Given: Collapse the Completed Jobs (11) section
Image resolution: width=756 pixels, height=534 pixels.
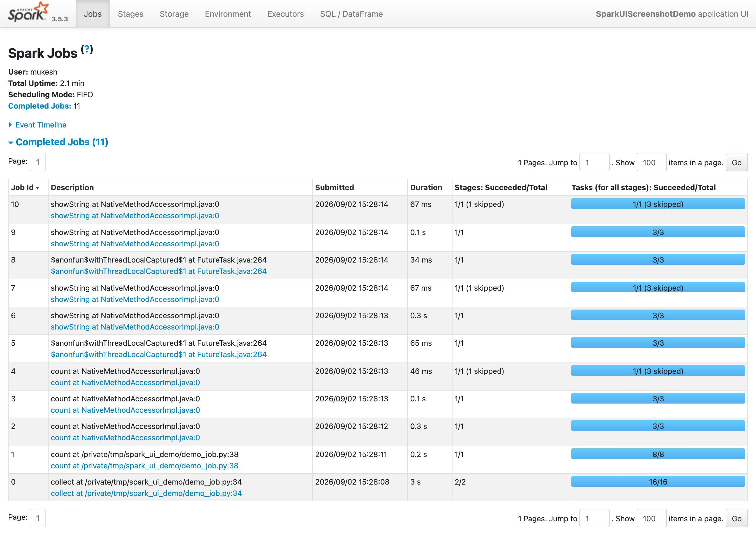Looking at the screenshot, I should 58,142.
